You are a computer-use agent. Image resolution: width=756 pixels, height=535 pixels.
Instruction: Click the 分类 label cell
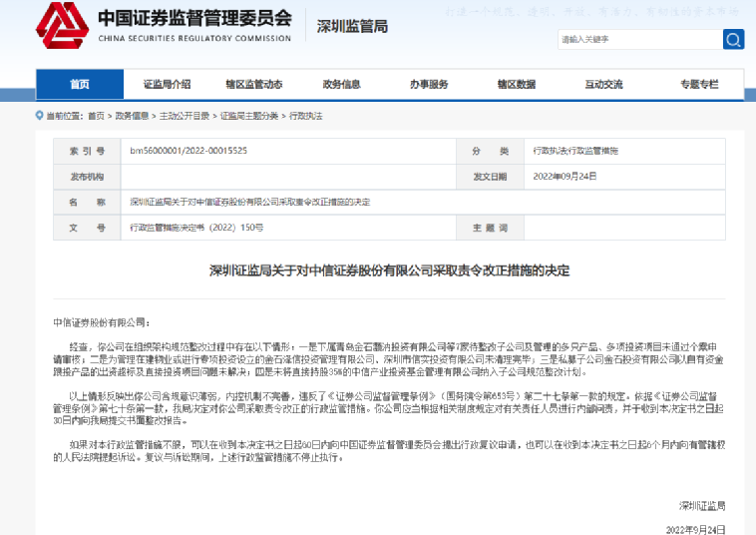490,151
